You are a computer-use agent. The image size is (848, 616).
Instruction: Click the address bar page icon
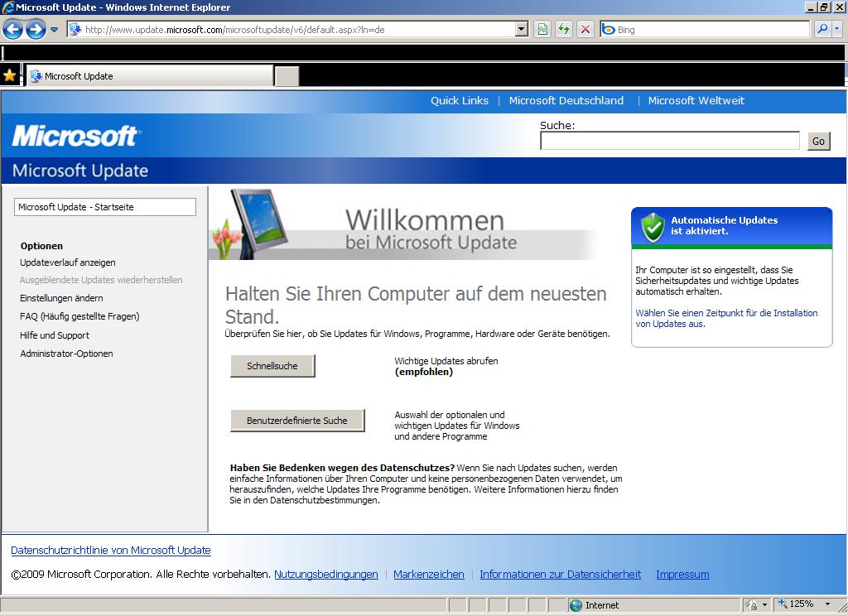tap(75, 30)
